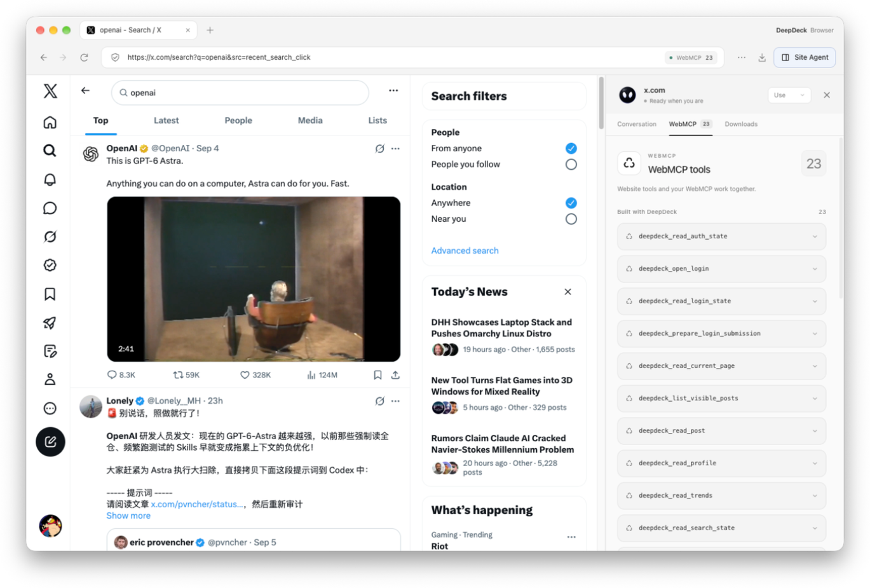Open browser toolbar three-dot menu
Viewport: 870px width, 588px height.
click(x=742, y=57)
